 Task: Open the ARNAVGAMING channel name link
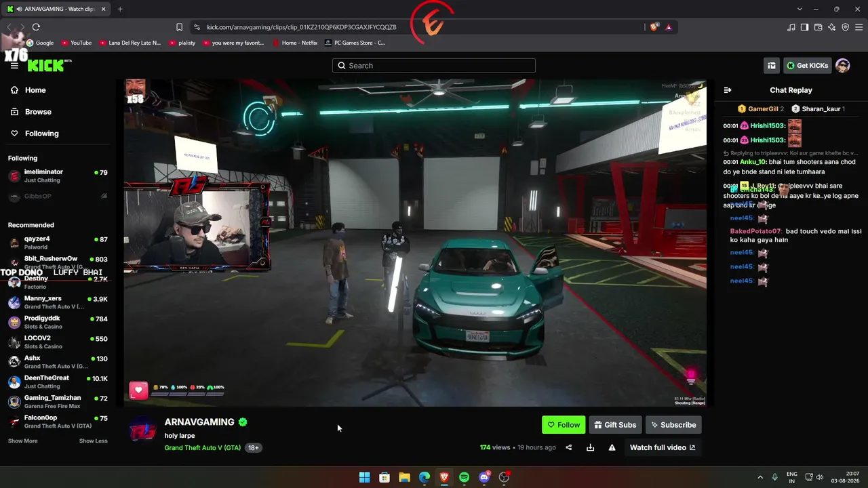point(199,422)
